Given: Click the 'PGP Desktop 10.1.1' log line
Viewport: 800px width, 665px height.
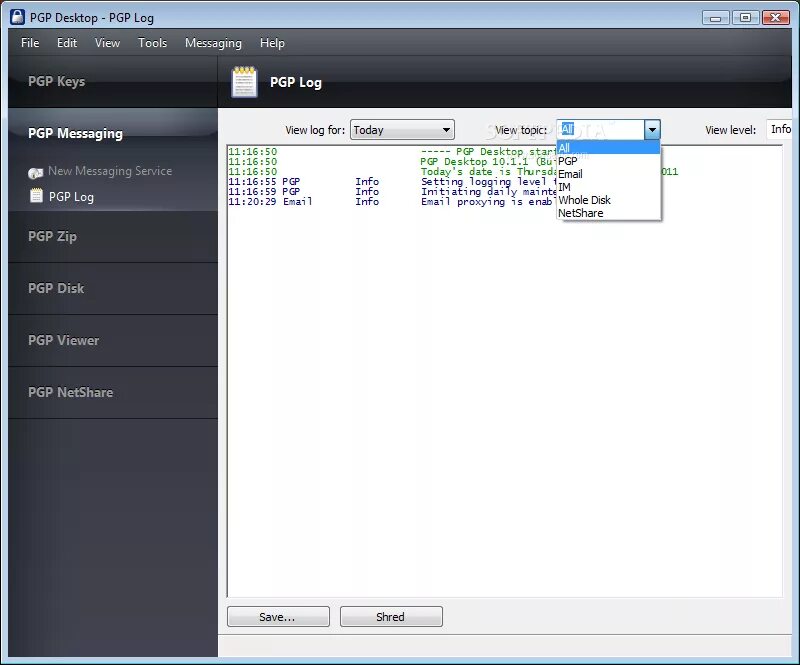Looking at the screenshot, I should [x=393, y=162].
